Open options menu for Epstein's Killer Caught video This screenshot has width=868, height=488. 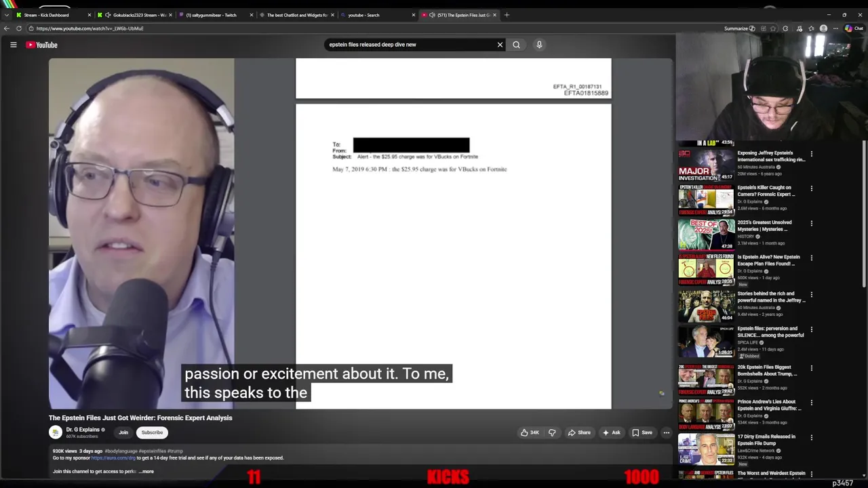pyautogui.click(x=811, y=188)
